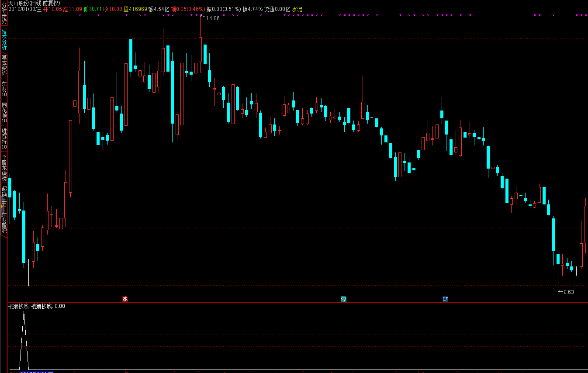Open the 个股龙虎榜 side tab
Screen dimensions: 588x373
click(4, 167)
